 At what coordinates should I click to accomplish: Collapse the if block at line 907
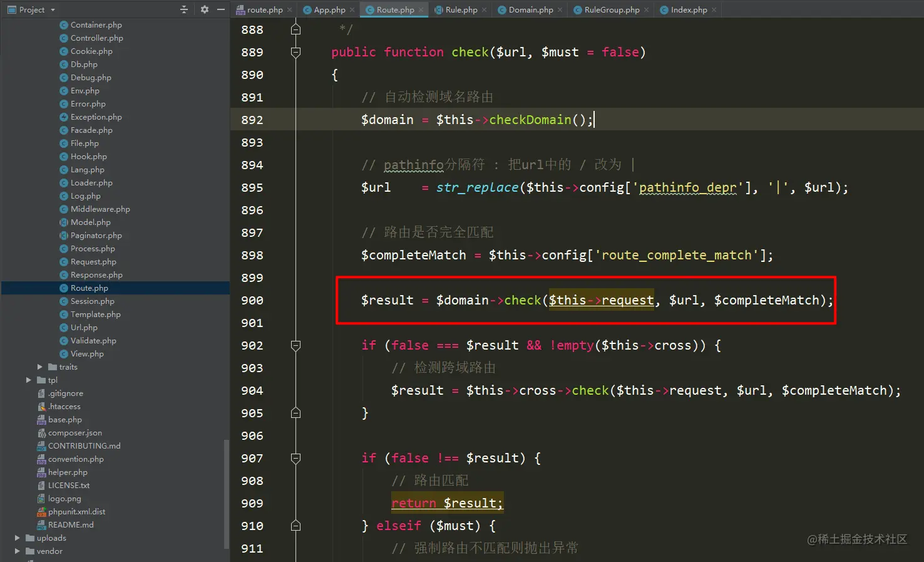coord(296,458)
